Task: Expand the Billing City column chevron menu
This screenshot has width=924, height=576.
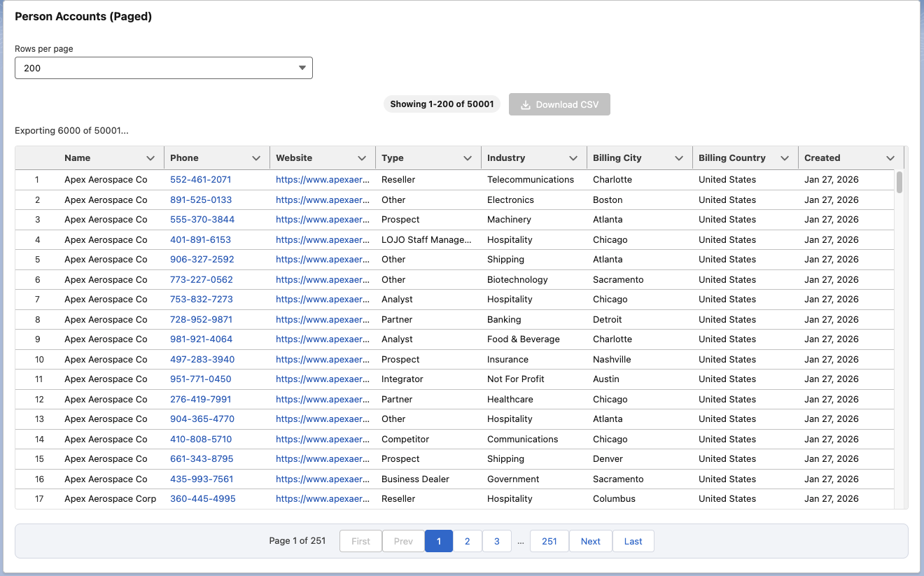Action: 679,158
